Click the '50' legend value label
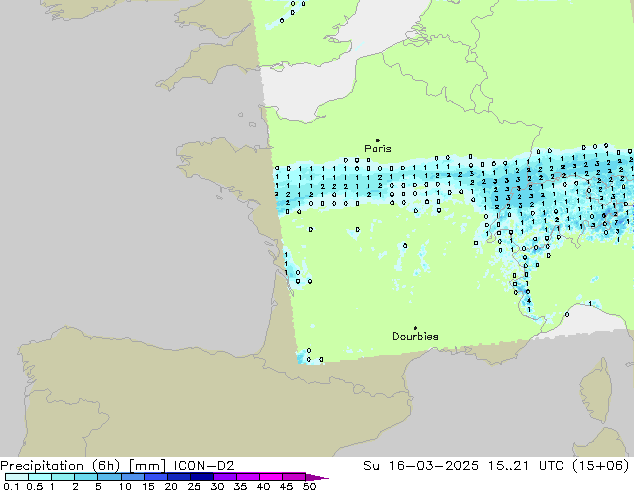Viewport: 634px width, 490px height. (309, 486)
